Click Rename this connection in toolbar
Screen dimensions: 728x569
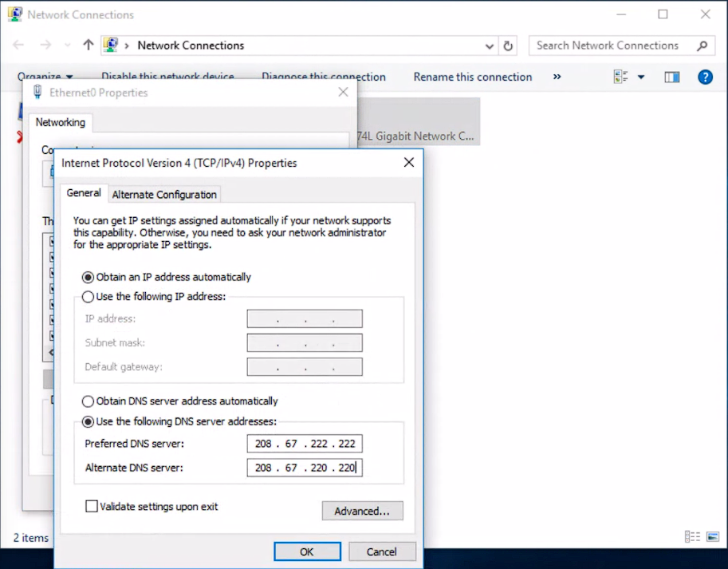point(472,77)
